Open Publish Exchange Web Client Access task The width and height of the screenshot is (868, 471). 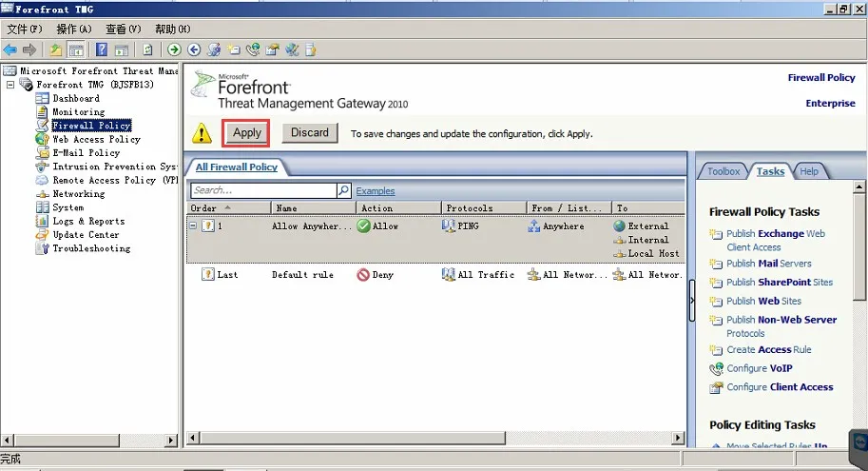(x=776, y=241)
